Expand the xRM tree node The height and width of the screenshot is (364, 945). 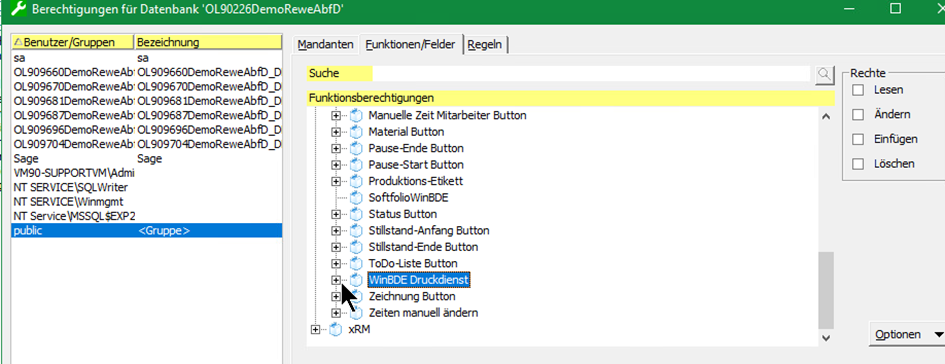pos(315,329)
